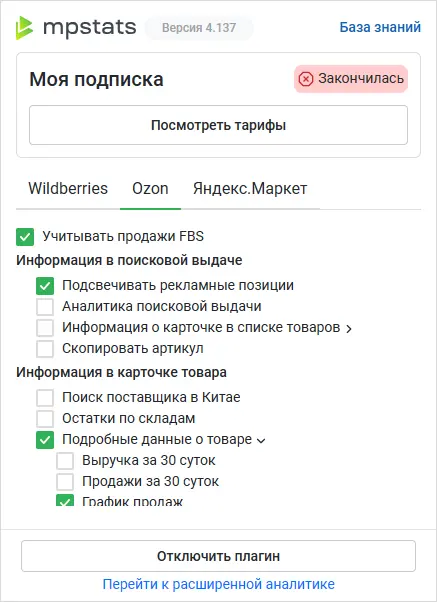
Task: Click the mpstats green logo icon
Action: 24,28
